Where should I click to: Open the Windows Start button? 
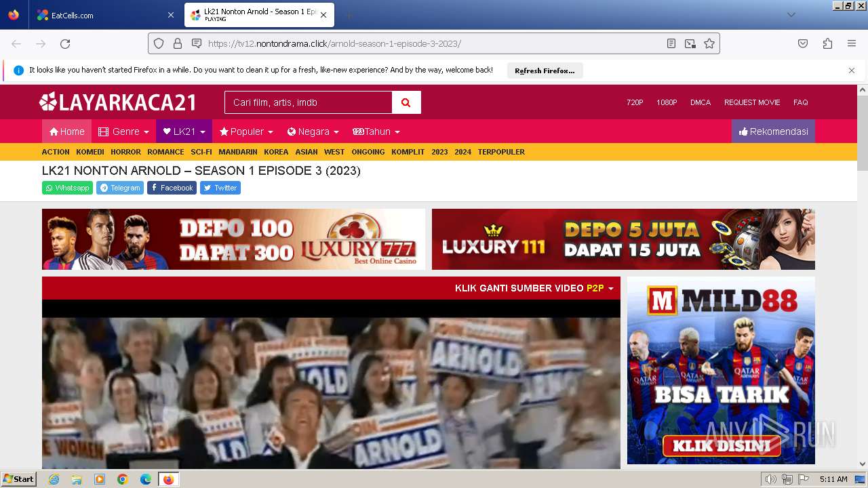(19, 479)
